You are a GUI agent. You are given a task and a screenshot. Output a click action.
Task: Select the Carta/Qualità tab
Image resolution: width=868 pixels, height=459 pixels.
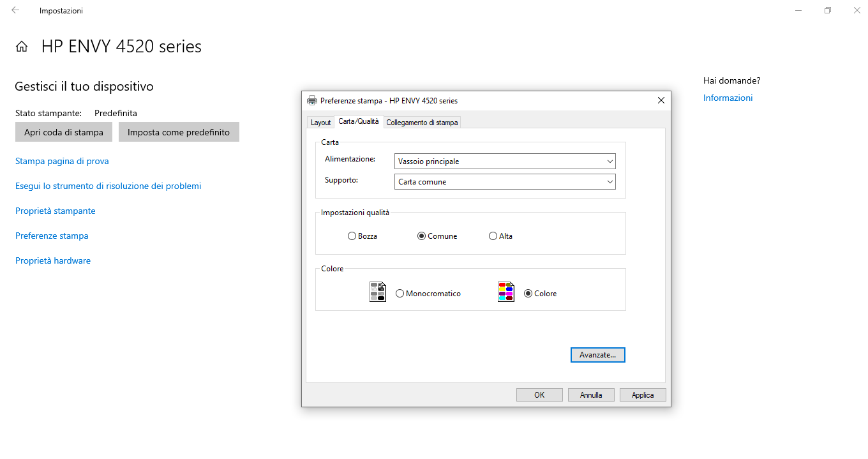pos(359,121)
